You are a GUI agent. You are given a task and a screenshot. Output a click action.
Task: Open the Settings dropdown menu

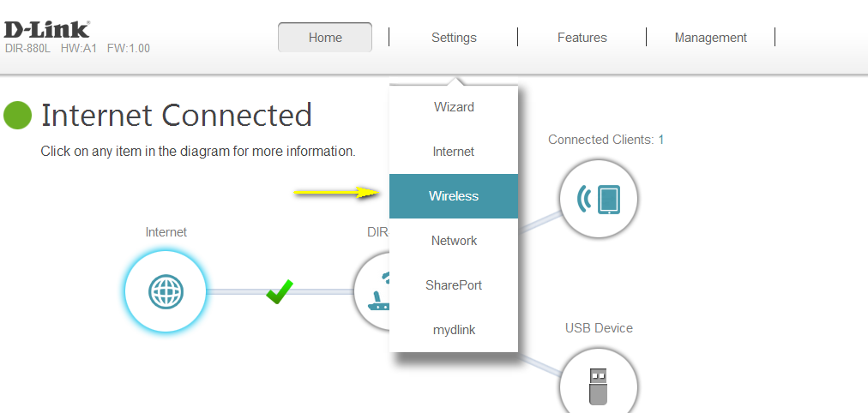(x=454, y=38)
